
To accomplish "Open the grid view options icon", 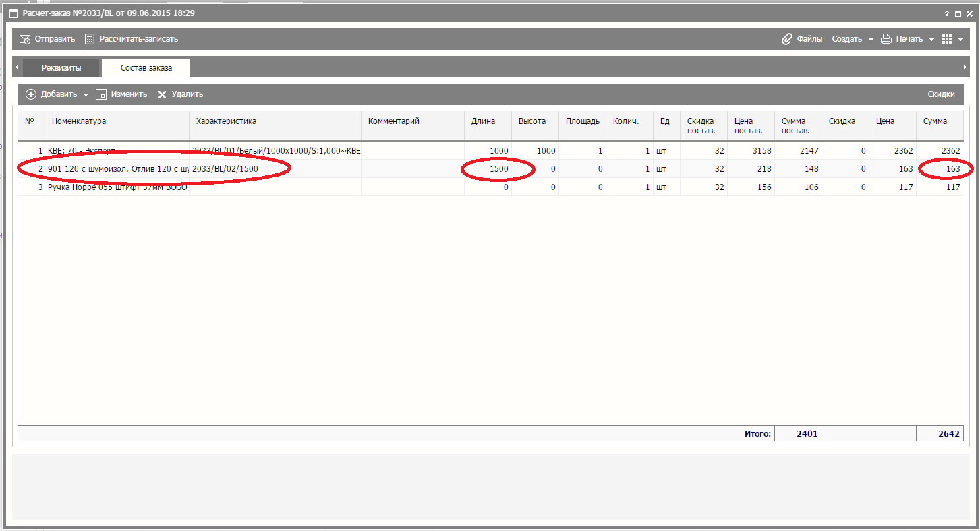I will 947,39.
